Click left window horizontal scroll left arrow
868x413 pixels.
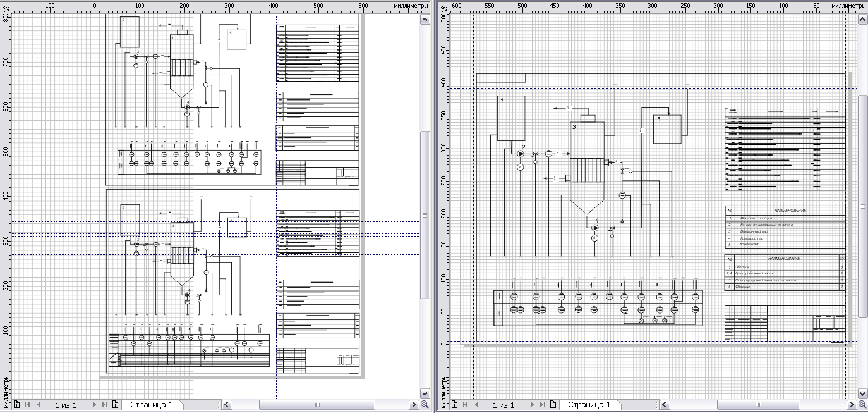(x=227, y=405)
